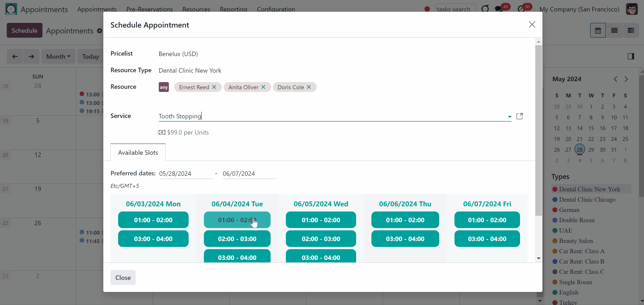Go to next month with right arrow

coord(31,57)
